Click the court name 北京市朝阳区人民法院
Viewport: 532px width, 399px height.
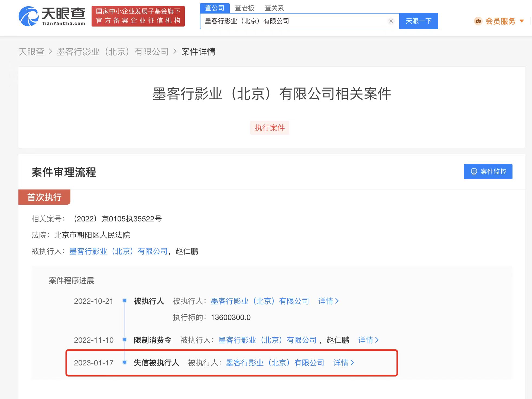pyautogui.click(x=92, y=235)
